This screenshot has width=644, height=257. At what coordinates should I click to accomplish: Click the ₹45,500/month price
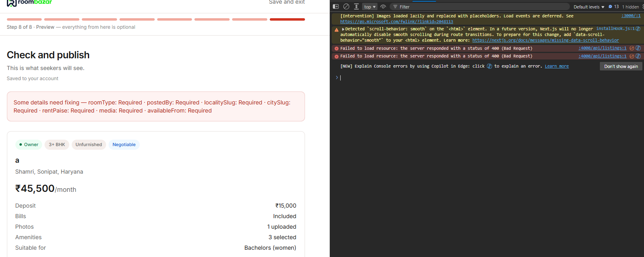click(46, 189)
